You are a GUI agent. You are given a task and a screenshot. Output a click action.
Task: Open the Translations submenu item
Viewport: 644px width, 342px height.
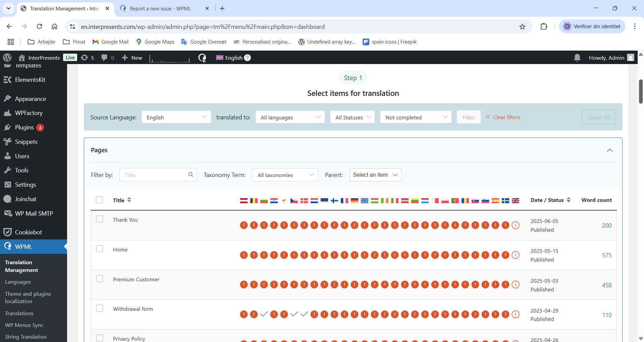point(19,313)
